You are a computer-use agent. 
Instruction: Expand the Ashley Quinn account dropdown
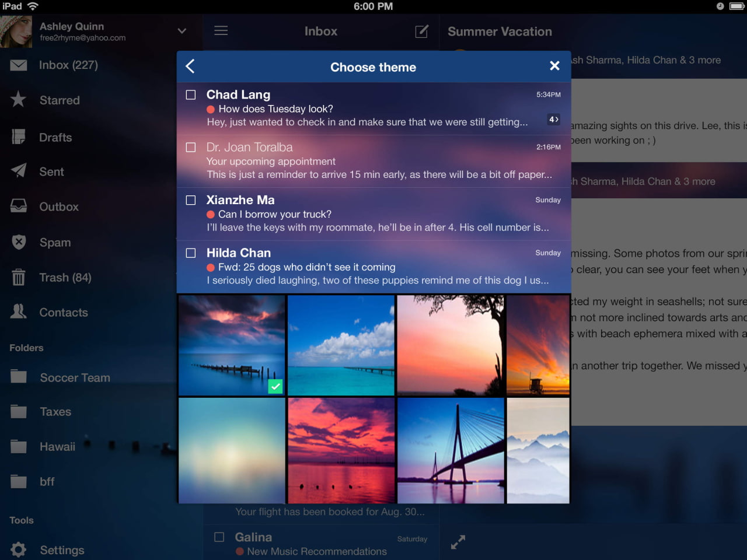181,31
